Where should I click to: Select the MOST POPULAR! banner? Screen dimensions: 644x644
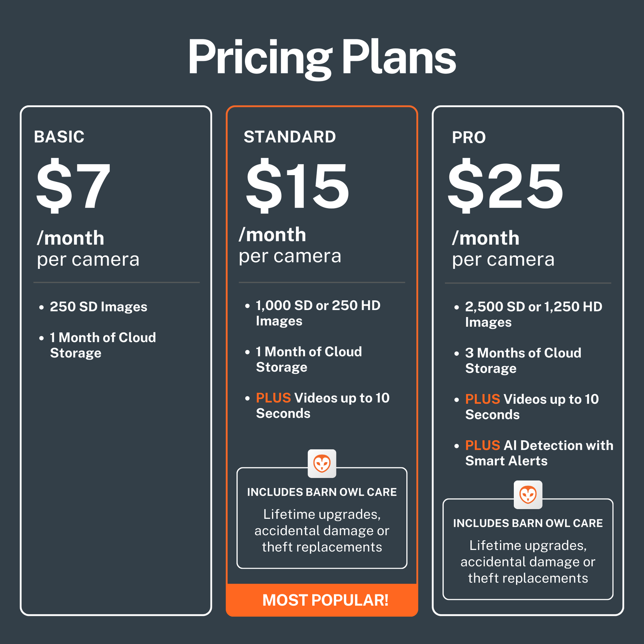322,600
